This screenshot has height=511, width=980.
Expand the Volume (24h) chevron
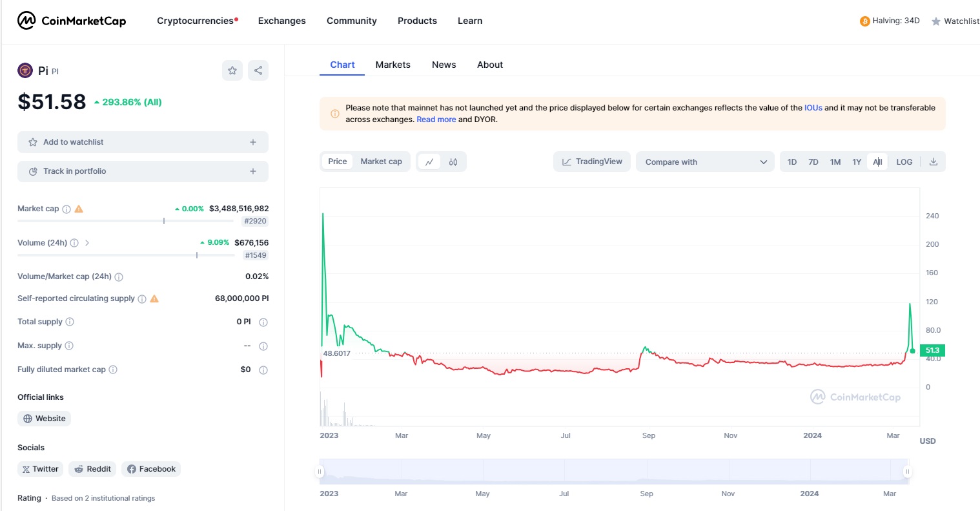87,243
